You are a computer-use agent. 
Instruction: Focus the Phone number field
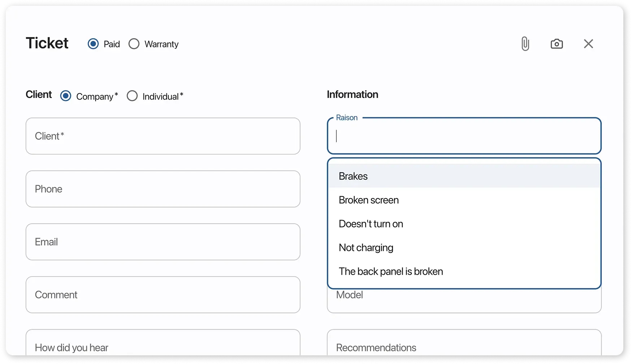click(x=163, y=189)
